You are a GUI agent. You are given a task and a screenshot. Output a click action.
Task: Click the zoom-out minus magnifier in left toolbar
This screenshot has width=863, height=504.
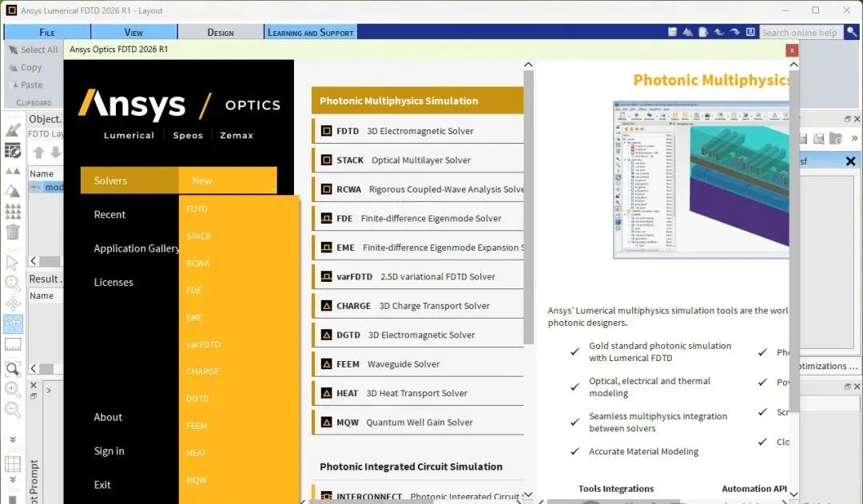coord(13,410)
